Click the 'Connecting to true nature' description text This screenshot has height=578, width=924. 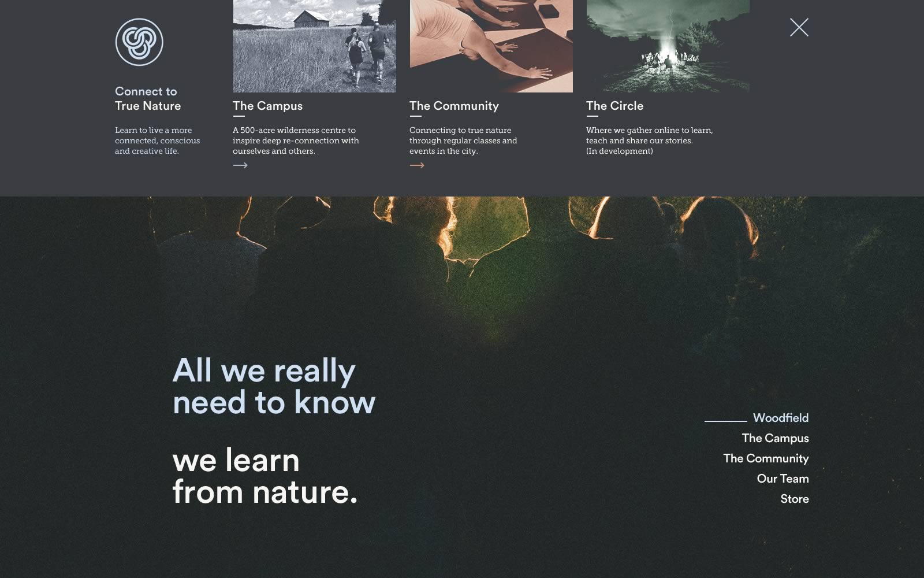(463, 140)
